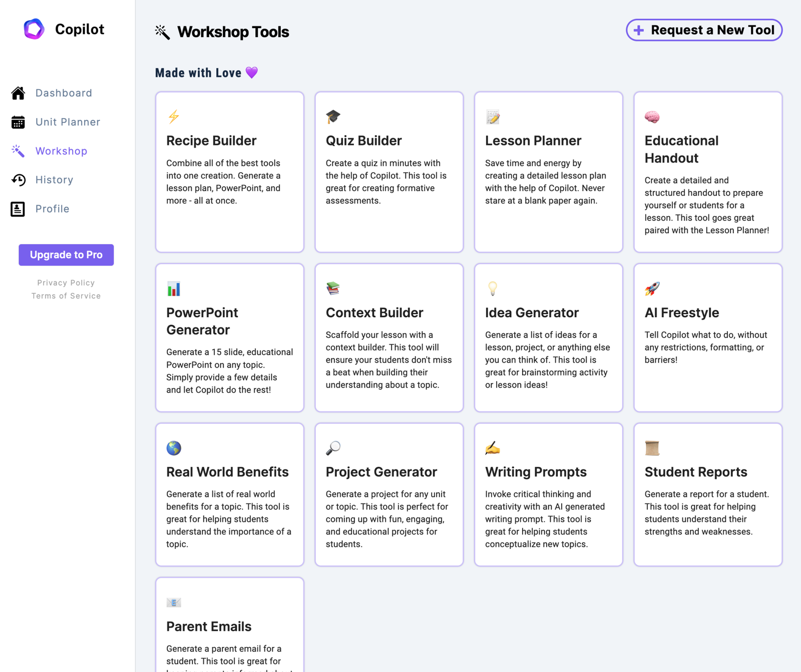
Task: Click the Educational Handout brain icon
Action: [x=652, y=117]
